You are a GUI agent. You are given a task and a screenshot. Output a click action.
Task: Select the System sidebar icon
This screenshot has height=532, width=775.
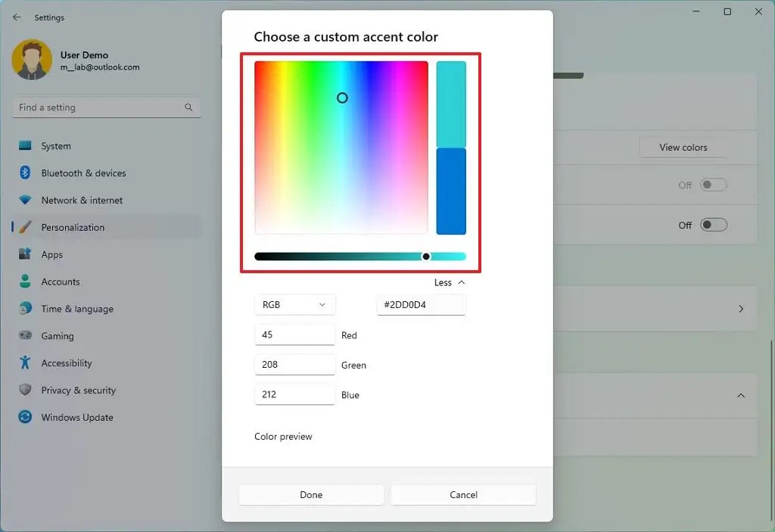coord(26,145)
